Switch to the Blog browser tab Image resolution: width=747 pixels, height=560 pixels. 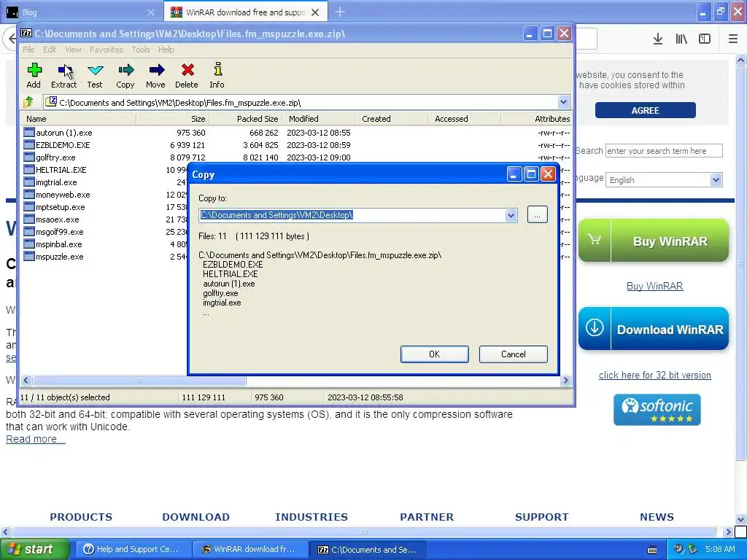tap(81, 12)
